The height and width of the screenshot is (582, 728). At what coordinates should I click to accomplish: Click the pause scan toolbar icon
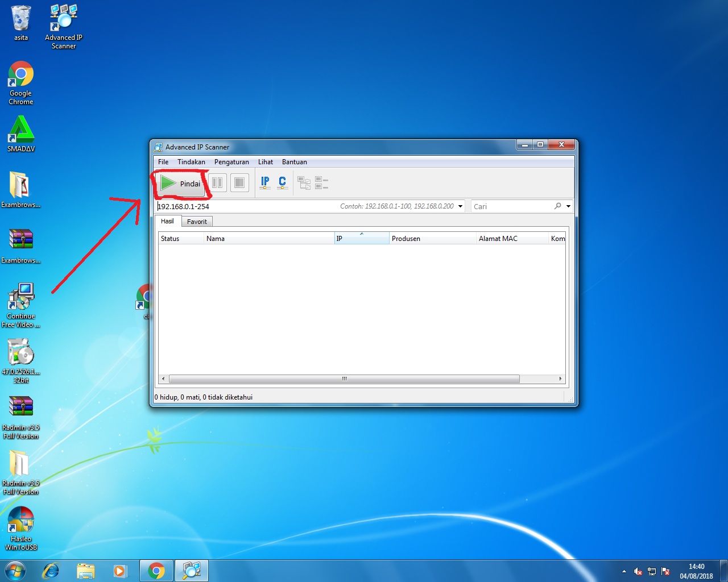coord(217,183)
